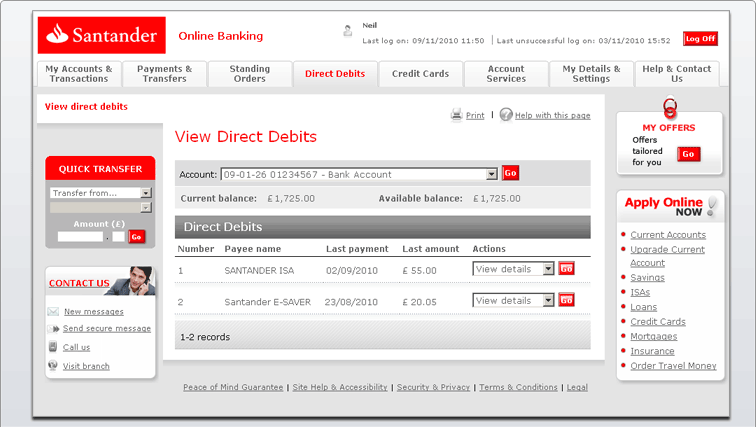
Task: Open Help & Contact Us tab
Action: coord(677,74)
